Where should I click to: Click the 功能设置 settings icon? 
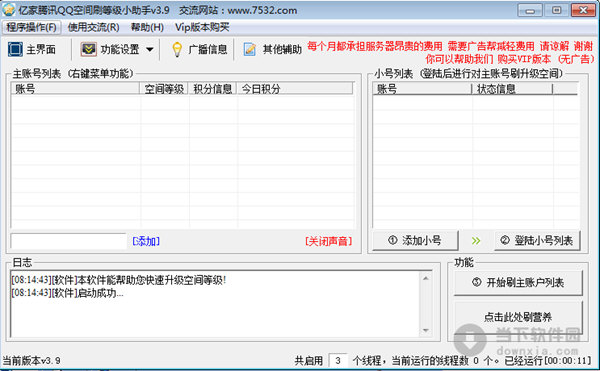[88, 49]
